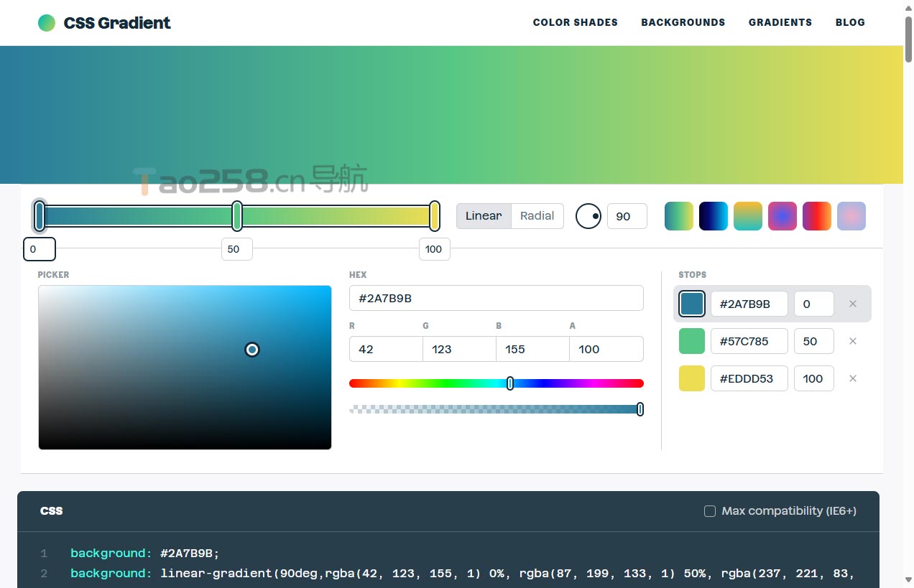Select the gradient stop handle at 100

tap(435, 216)
